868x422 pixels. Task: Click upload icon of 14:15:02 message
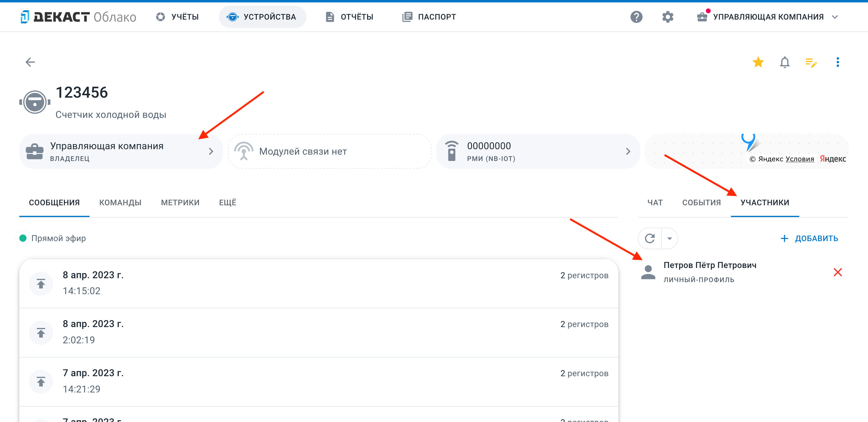click(41, 283)
